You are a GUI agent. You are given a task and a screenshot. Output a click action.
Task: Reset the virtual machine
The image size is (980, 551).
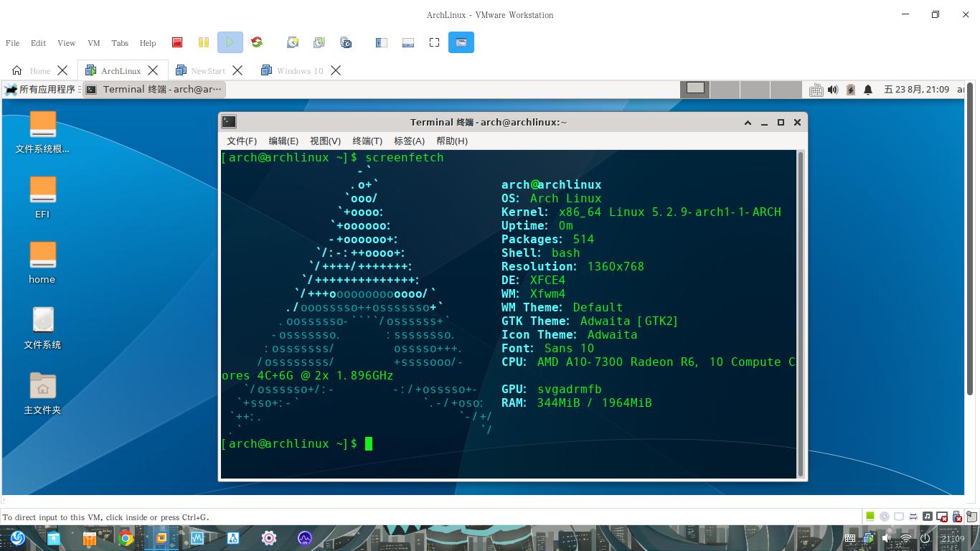point(257,42)
